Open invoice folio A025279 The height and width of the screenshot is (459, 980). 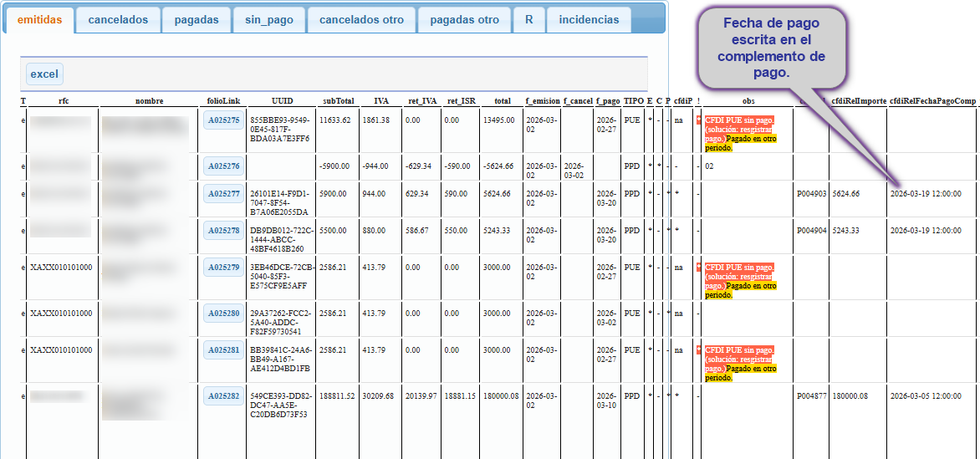pos(224,267)
